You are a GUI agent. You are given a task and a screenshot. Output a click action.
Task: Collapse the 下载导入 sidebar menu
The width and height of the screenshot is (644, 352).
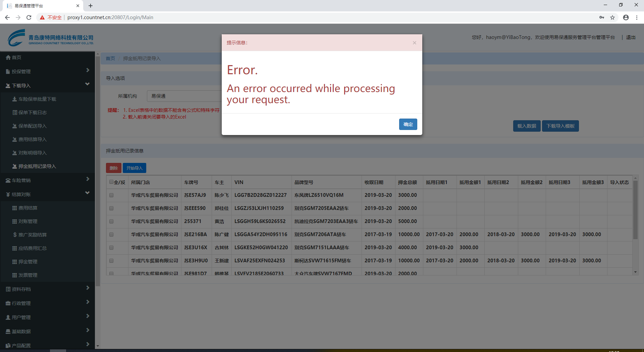(47, 86)
